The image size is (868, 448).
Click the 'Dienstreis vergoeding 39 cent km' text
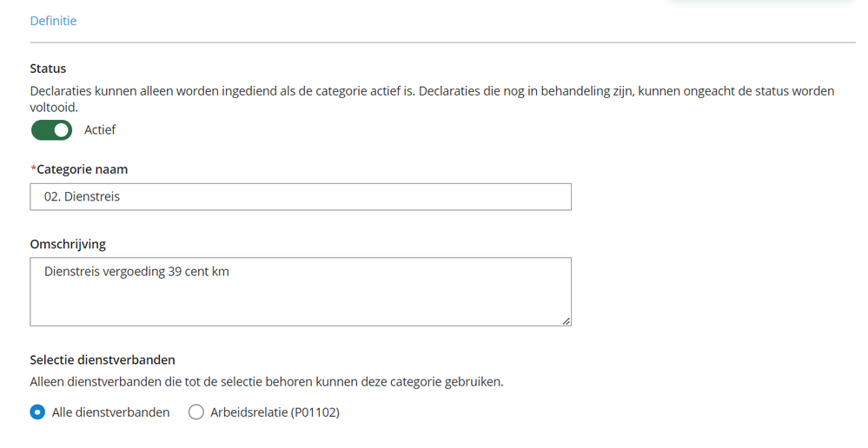(x=136, y=272)
